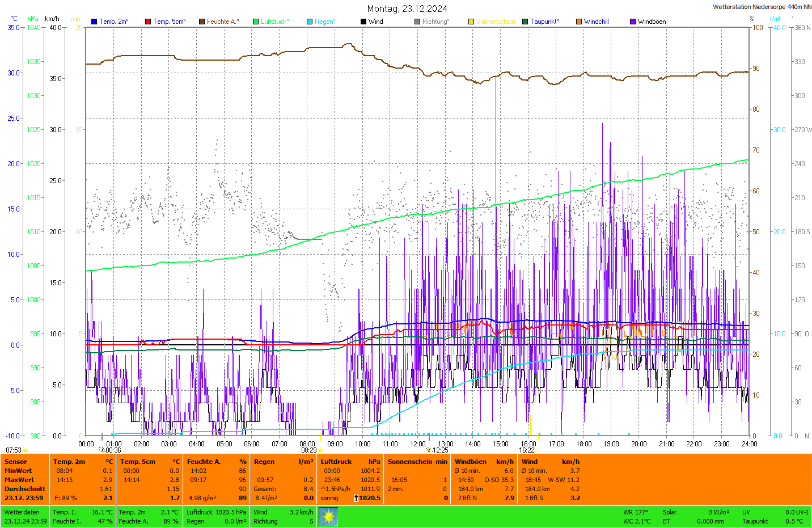Click the red Temp. 5cm legend square

point(148,22)
